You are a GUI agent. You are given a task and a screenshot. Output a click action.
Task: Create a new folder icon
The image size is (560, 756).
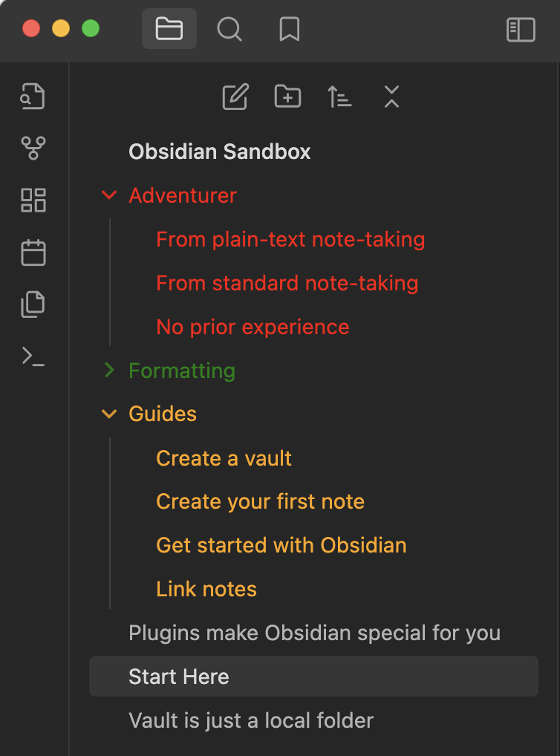[x=287, y=97]
